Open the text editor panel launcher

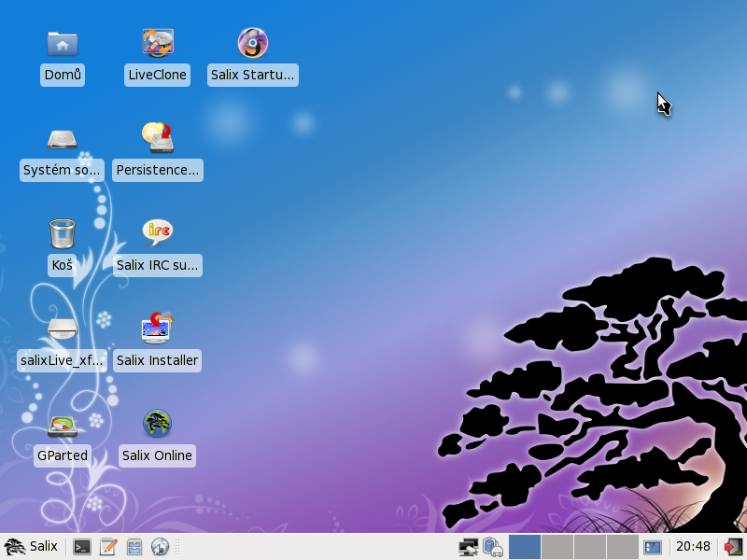(108, 547)
